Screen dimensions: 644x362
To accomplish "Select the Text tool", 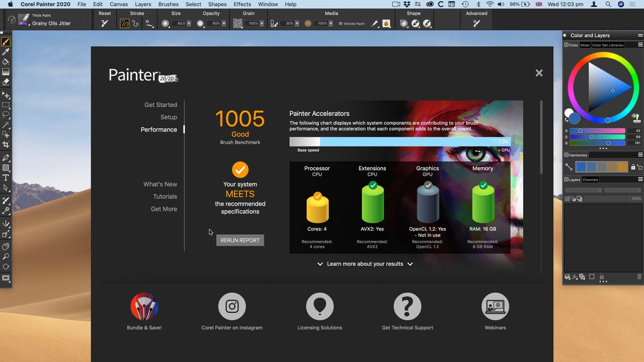I will coord(6,178).
